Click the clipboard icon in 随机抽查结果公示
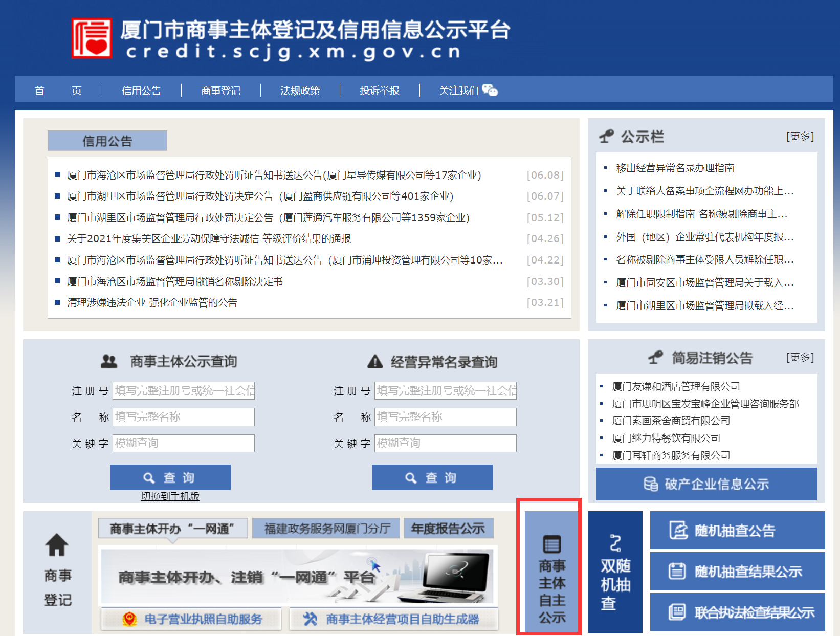The image size is (840, 636). coord(677,571)
